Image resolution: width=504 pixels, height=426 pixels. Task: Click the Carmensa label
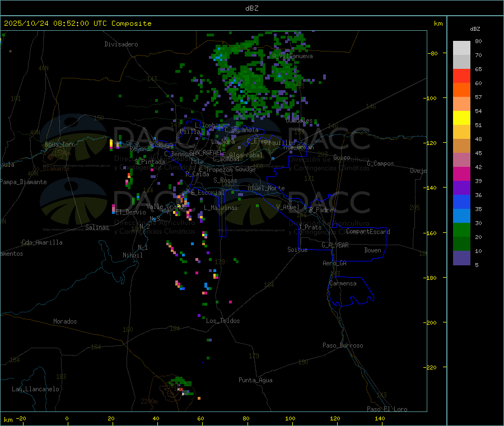pyautogui.click(x=343, y=284)
